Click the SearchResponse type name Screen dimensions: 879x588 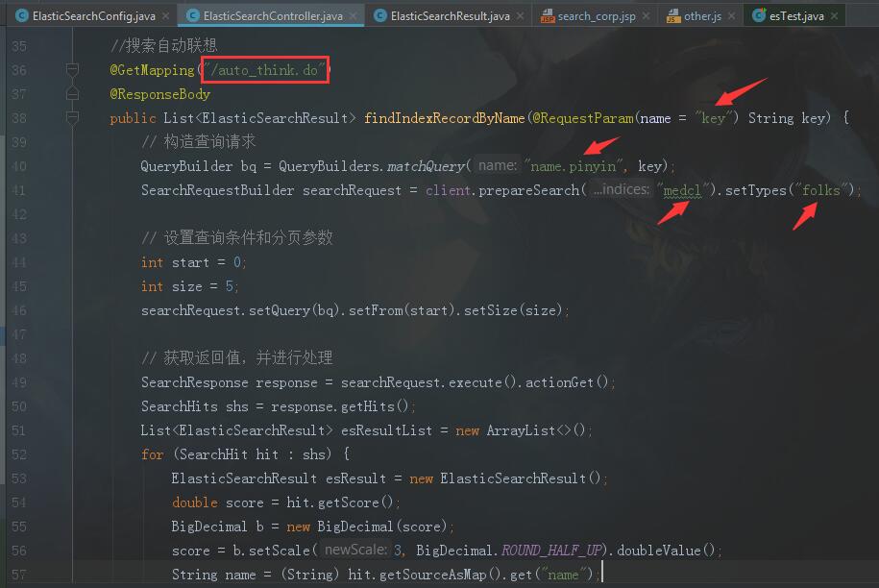(x=194, y=382)
